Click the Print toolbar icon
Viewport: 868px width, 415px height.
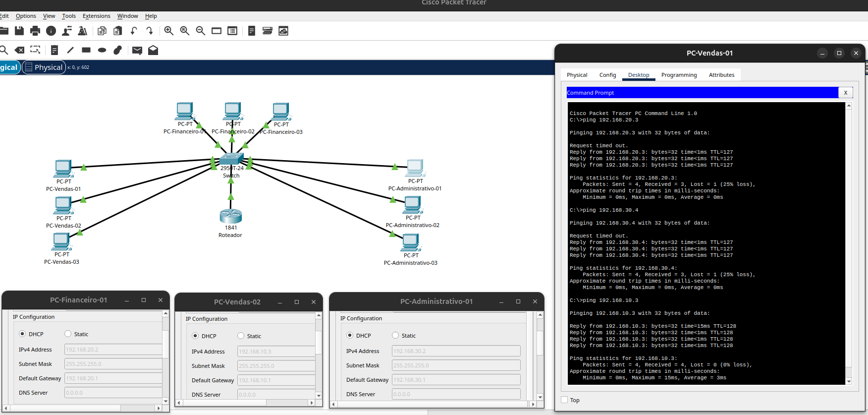(35, 31)
